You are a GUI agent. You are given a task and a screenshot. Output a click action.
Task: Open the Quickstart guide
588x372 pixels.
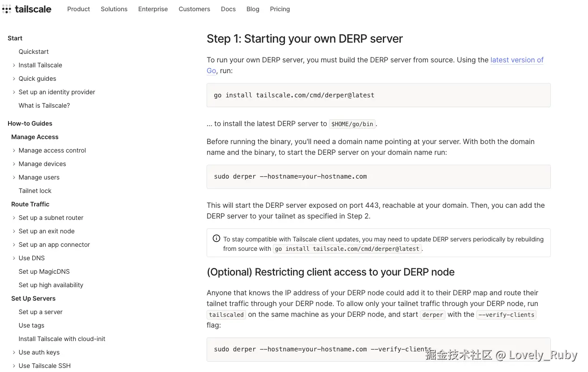tap(34, 52)
